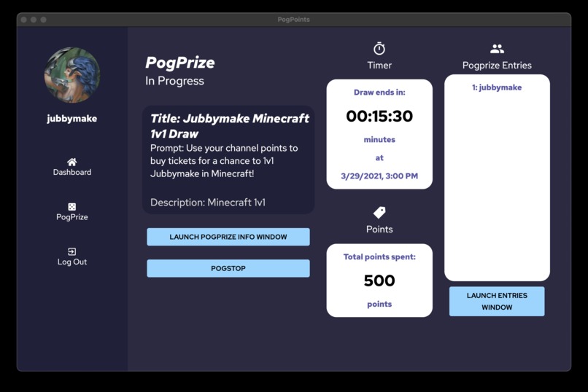Close the PogPoints window

click(23, 20)
